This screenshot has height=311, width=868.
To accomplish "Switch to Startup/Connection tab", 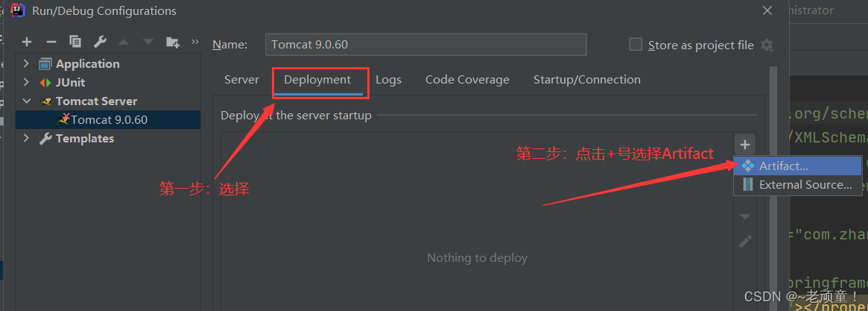I will click(587, 80).
